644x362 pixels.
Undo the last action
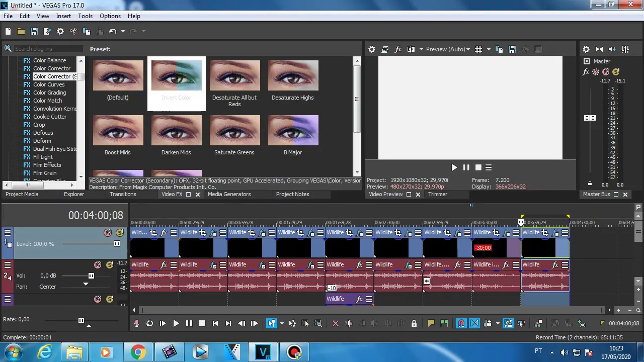pyautogui.click(x=113, y=31)
